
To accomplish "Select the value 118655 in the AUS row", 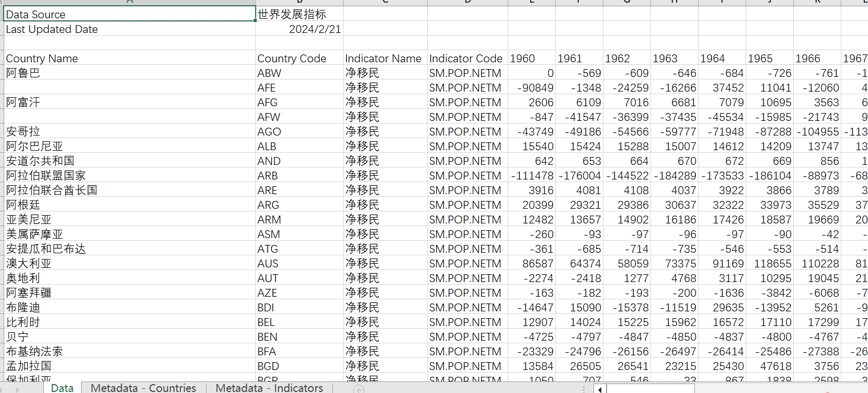I will 770,263.
